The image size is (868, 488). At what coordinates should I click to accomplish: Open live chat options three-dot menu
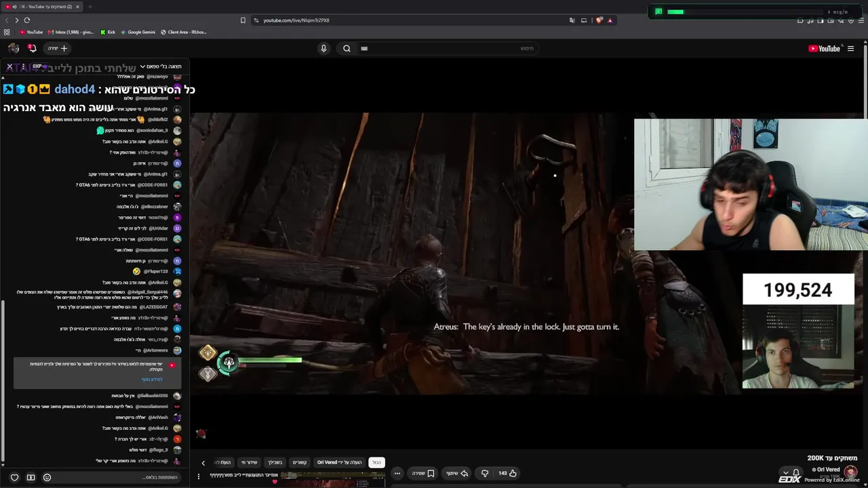click(x=23, y=66)
